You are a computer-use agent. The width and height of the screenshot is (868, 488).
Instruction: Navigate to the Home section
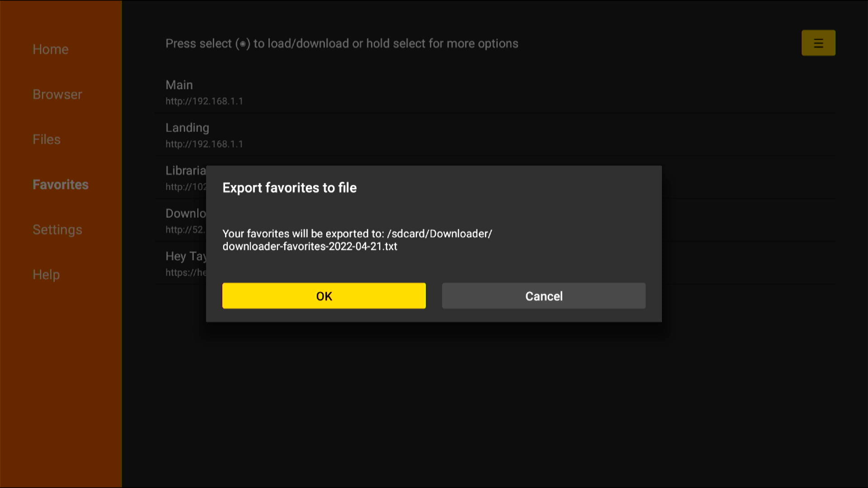50,49
